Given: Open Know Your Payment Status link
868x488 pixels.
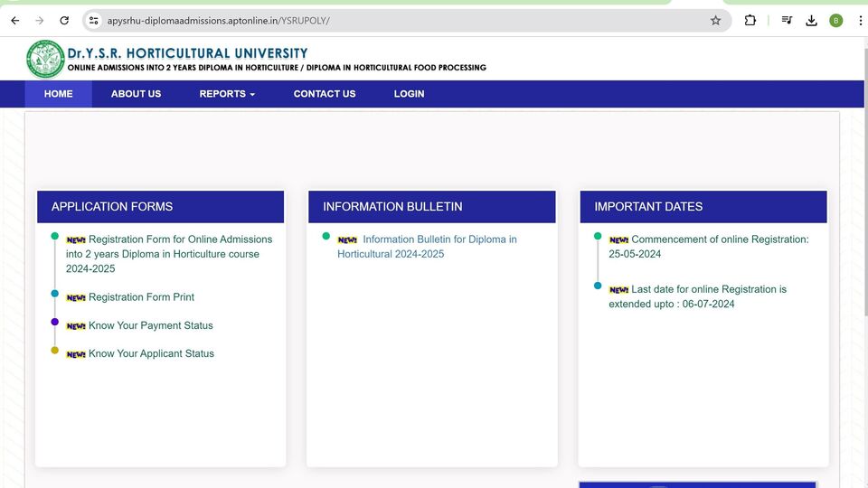Looking at the screenshot, I should click(151, 325).
